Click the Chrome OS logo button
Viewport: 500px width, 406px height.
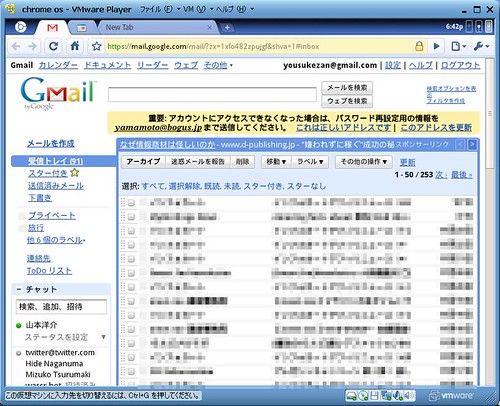click(x=20, y=27)
